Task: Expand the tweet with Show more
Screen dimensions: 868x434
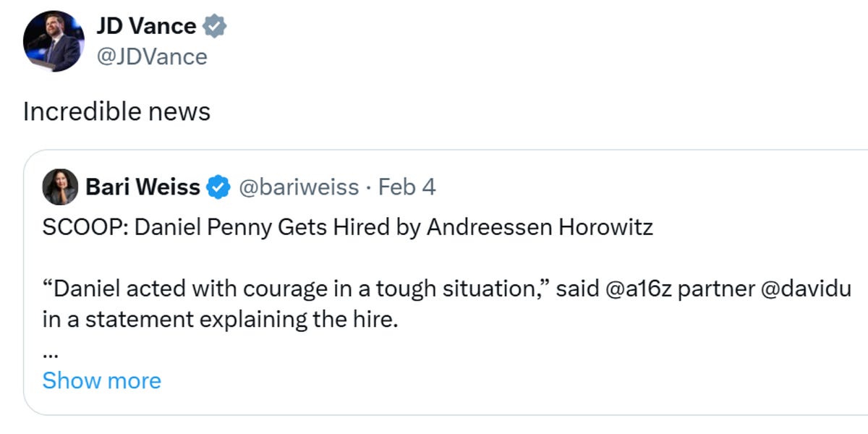Action: 102,380
